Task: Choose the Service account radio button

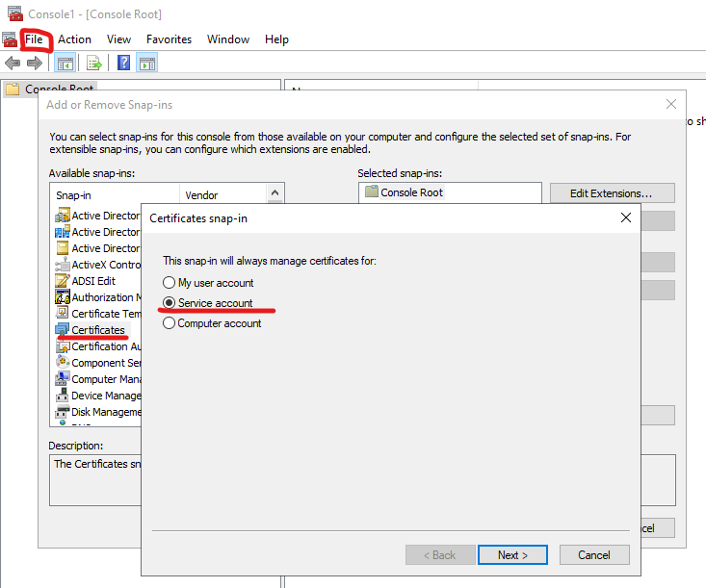Action: [170, 303]
